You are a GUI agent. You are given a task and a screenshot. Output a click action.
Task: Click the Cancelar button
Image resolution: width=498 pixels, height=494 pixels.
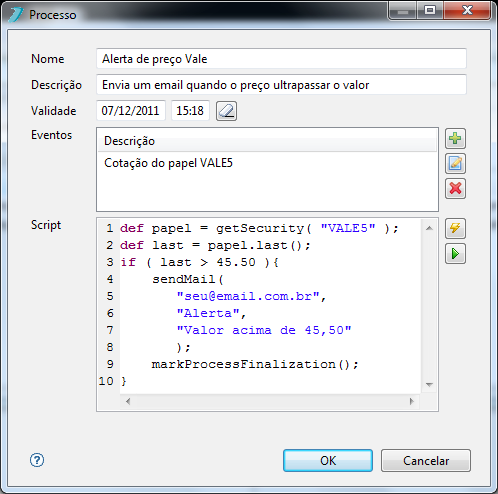[426, 460]
